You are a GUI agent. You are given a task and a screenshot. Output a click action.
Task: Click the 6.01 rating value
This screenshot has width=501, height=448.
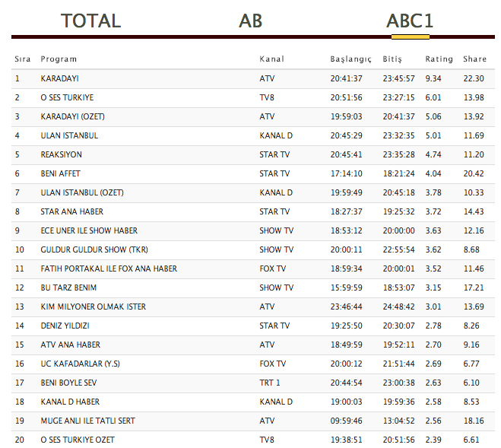tap(433, 97)
